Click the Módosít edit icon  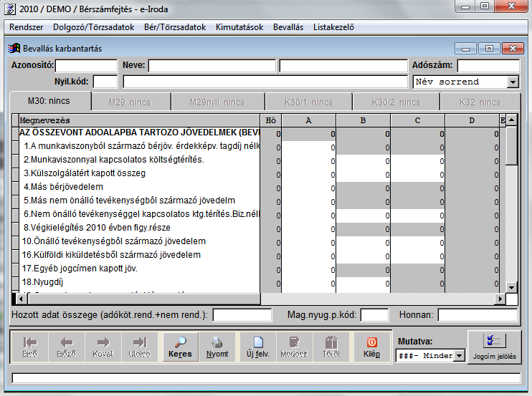(293, 346)
